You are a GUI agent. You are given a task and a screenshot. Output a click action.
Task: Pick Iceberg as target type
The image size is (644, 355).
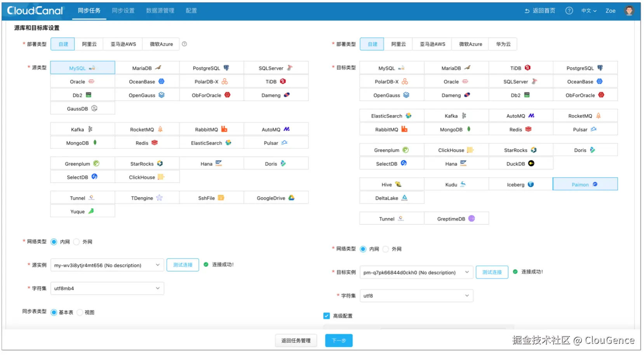coord(521,184)
